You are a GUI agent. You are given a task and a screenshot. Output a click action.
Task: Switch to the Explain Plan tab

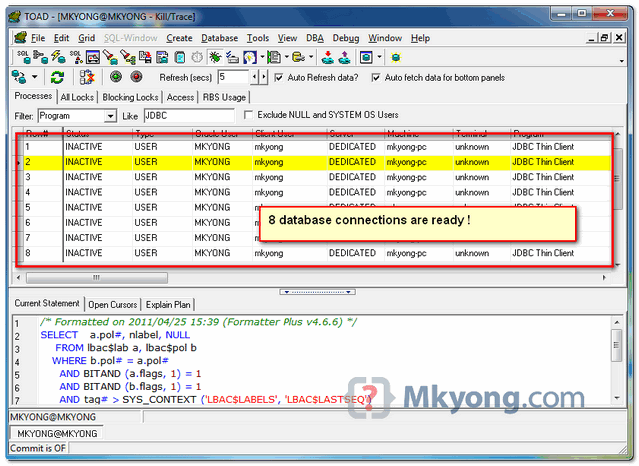coord(168,305)
